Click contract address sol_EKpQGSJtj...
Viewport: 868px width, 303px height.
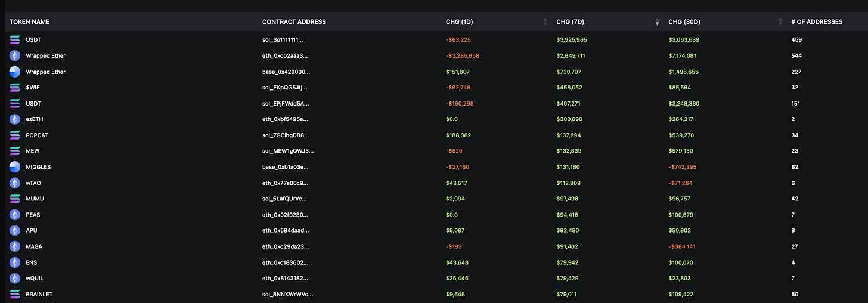pos(285,88)
